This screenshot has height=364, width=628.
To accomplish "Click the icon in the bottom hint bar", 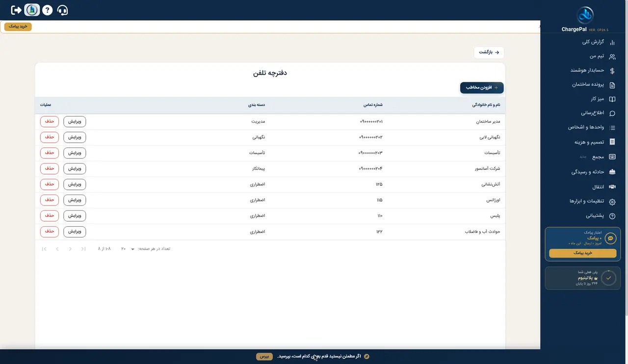I will [x=366, y=356].
